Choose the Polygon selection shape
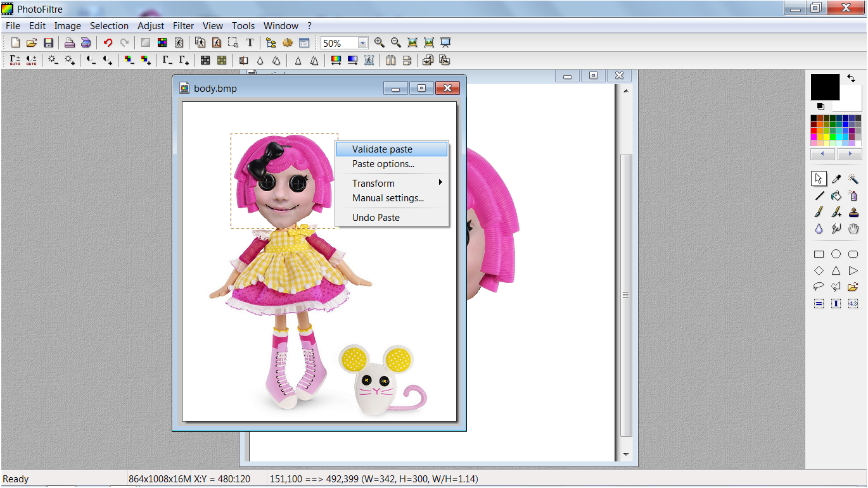868x488 pixels. point(836,287)
